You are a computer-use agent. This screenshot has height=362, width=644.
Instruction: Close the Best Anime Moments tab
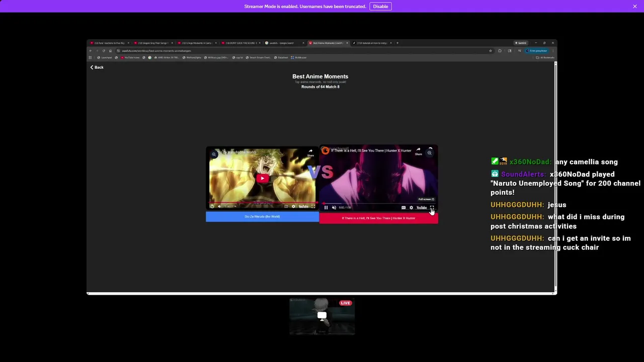[x=347, y=43]
